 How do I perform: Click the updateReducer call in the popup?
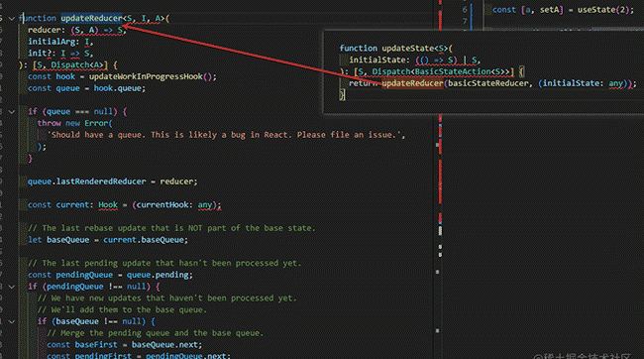pyautogui.click(x=412, y=83)
